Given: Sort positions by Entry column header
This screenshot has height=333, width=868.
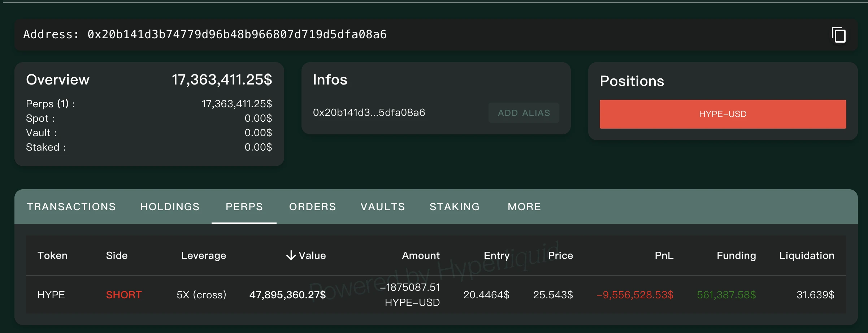Looking at the screenshot, I should tap(496, 256).
